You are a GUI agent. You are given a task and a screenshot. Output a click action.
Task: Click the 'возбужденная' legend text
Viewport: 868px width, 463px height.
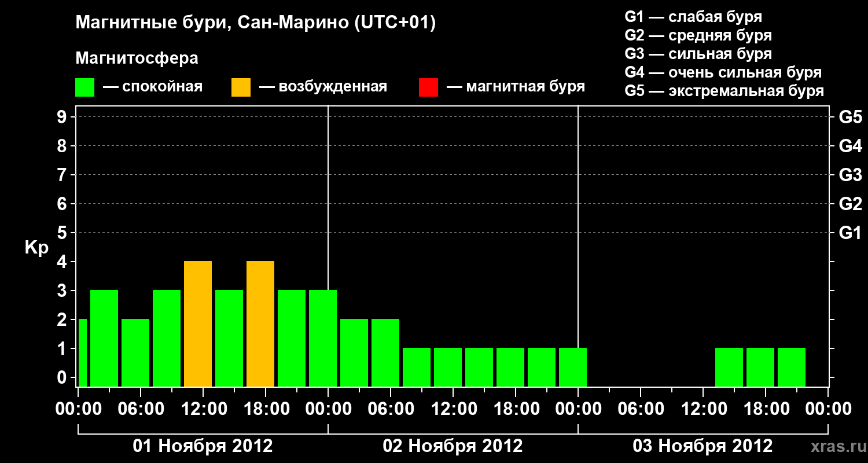(x=333, y=87)
